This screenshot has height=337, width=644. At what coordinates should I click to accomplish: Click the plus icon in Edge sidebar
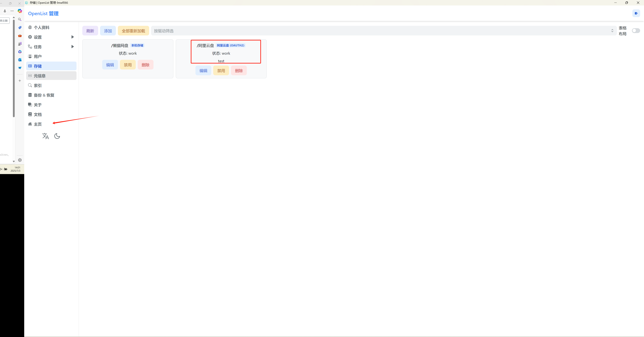20,81
